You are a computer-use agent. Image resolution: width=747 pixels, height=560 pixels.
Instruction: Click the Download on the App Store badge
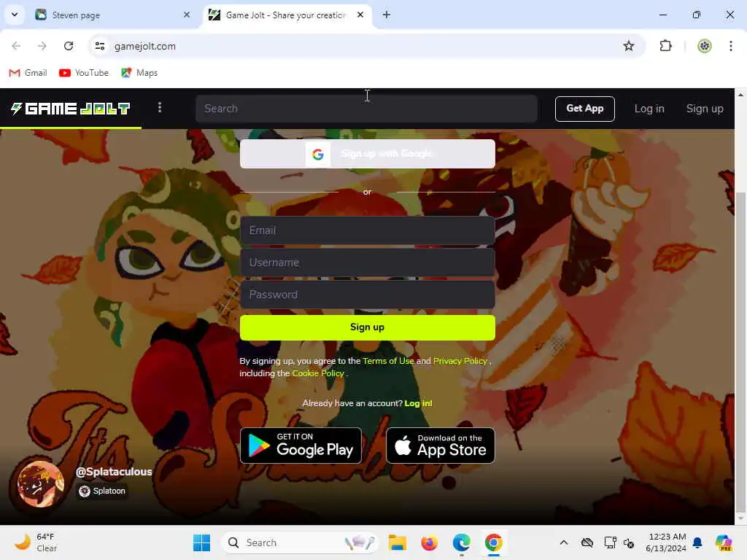440,446
